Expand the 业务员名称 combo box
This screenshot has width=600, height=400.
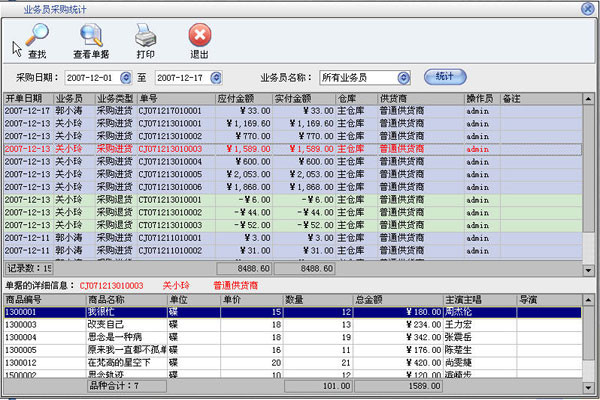(x=403, y=77)
